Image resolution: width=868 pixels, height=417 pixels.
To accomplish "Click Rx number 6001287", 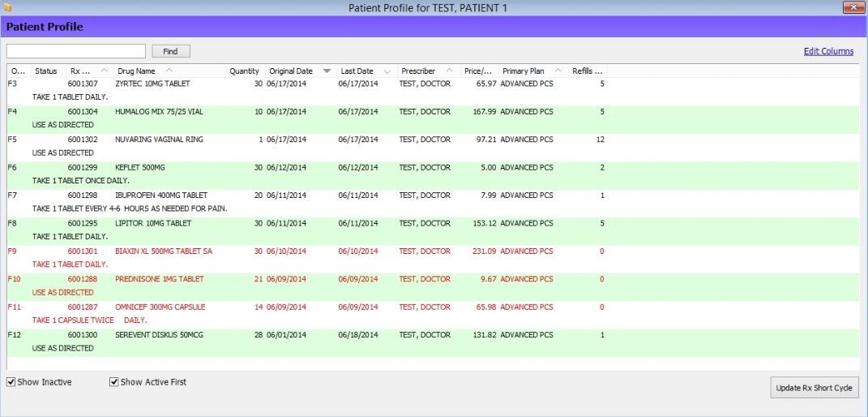I will click(83, 307).
